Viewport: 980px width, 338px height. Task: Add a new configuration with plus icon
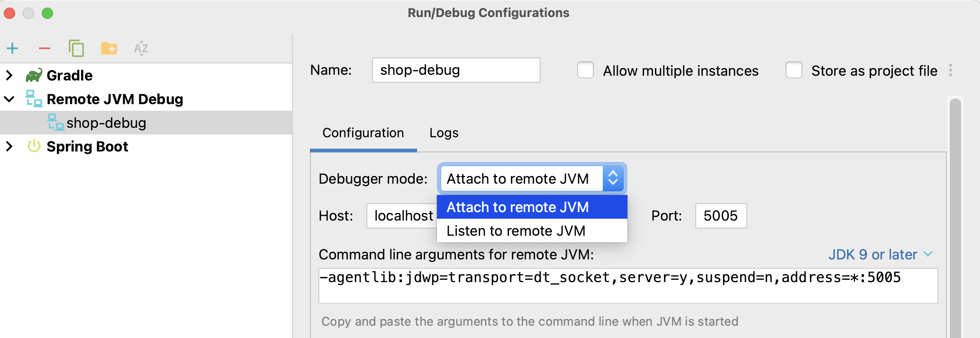(12, 48)
